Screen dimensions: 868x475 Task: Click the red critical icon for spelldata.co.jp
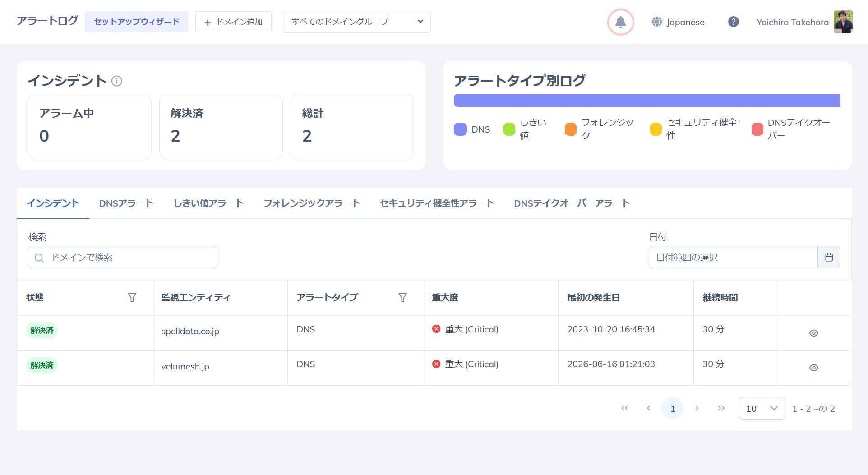436,329
